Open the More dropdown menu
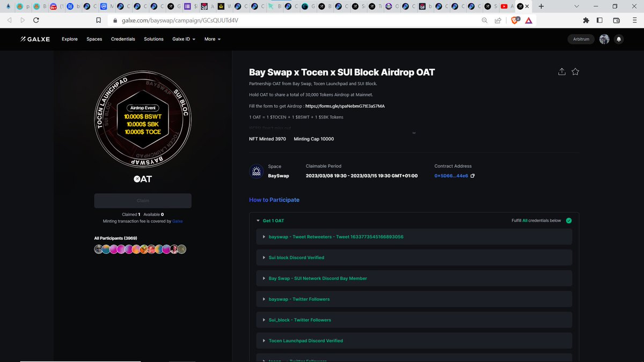Screen dimensions: 644x362 point(213,39)
